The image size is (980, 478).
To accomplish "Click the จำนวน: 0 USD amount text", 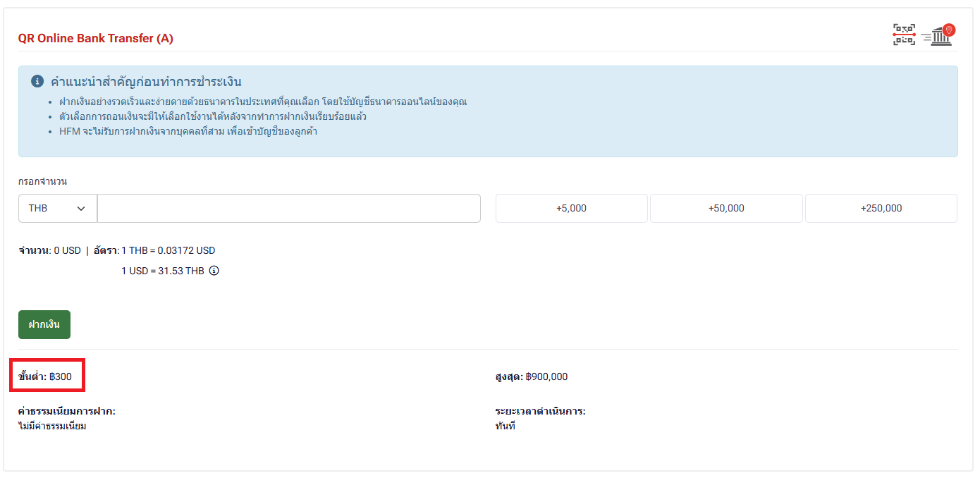I will click(49, 250).
